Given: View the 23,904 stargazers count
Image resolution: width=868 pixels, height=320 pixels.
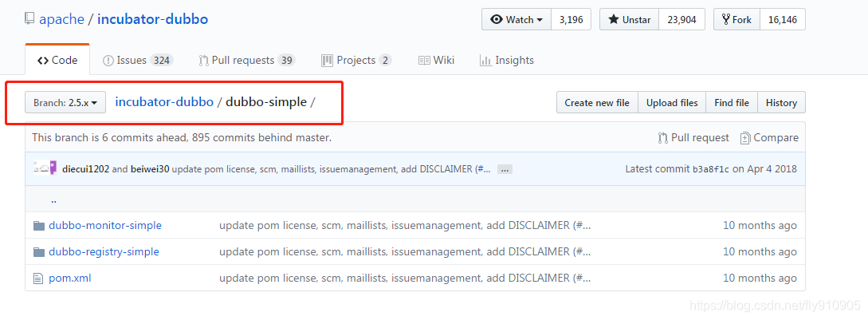Looking at the screenshot, I should [681, 19].
